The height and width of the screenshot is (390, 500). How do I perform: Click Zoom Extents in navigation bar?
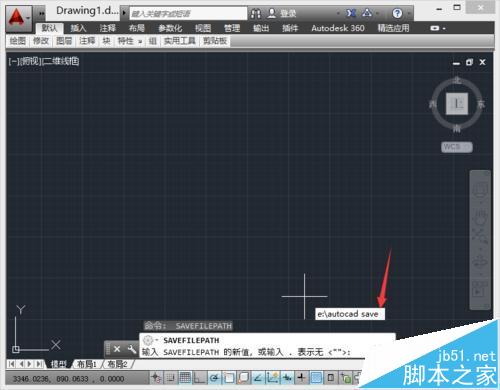[480, 237]
